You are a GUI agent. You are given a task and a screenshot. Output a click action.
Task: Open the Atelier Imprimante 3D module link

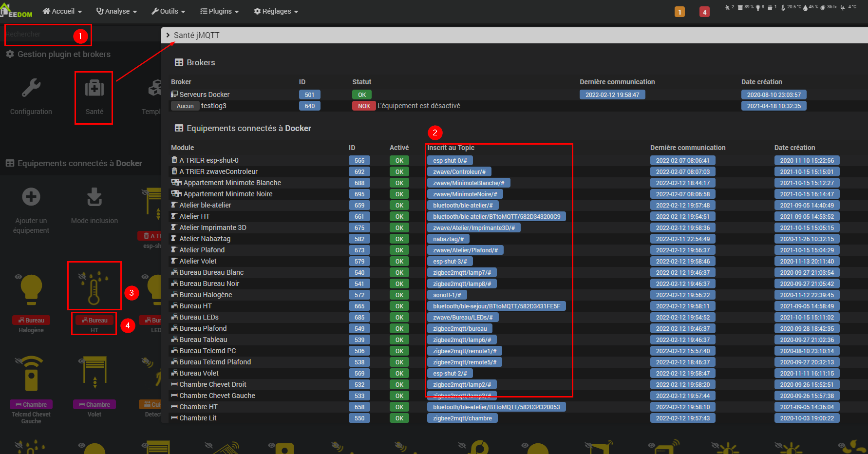(212, 227)
